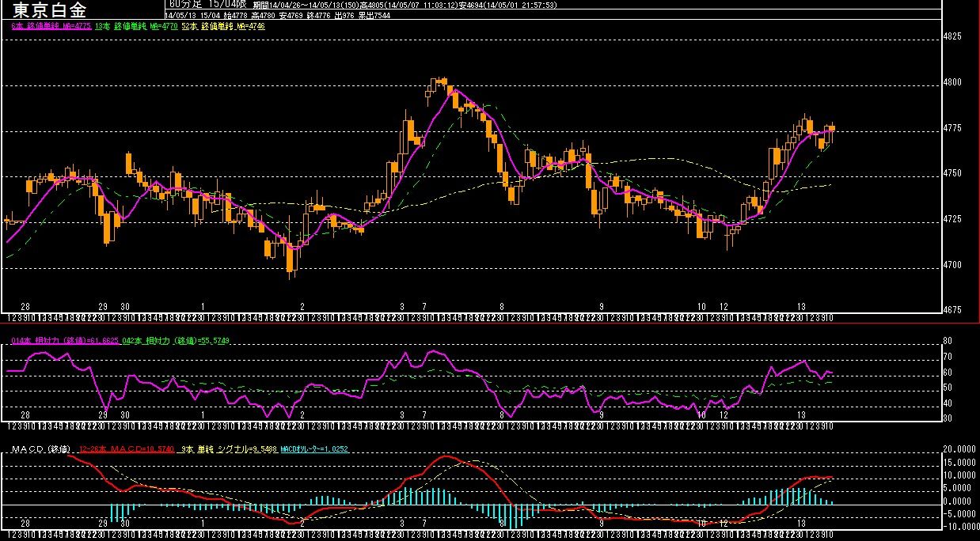Select the 52本 終値単純 MA=4746 legend
This screenshot has width=980, height=541.
[x=222, y=26]
